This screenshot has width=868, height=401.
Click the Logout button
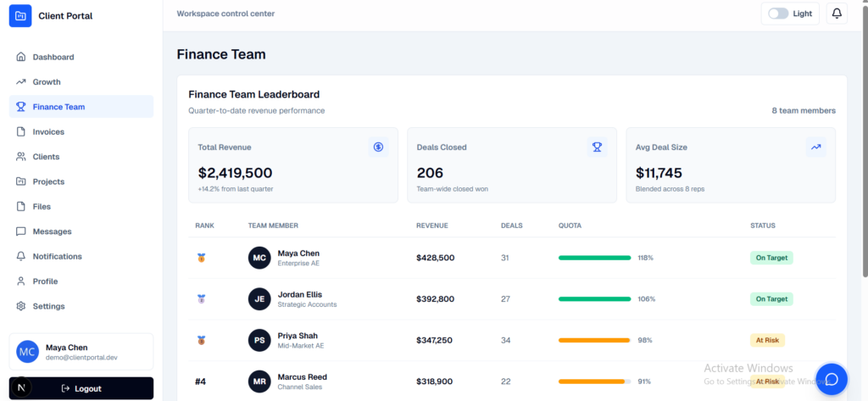pyautogui.click(x=81, y=388)
